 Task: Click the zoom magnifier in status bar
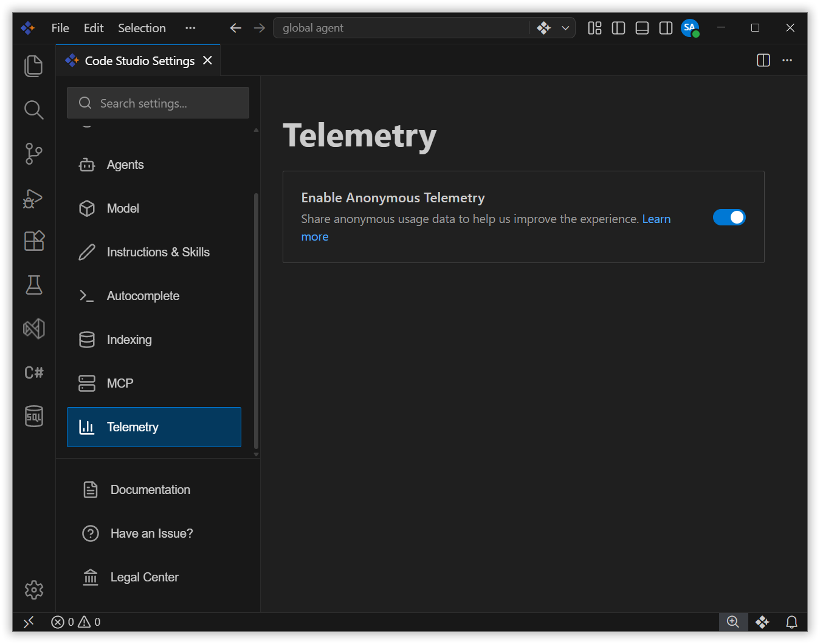(733, 622)
